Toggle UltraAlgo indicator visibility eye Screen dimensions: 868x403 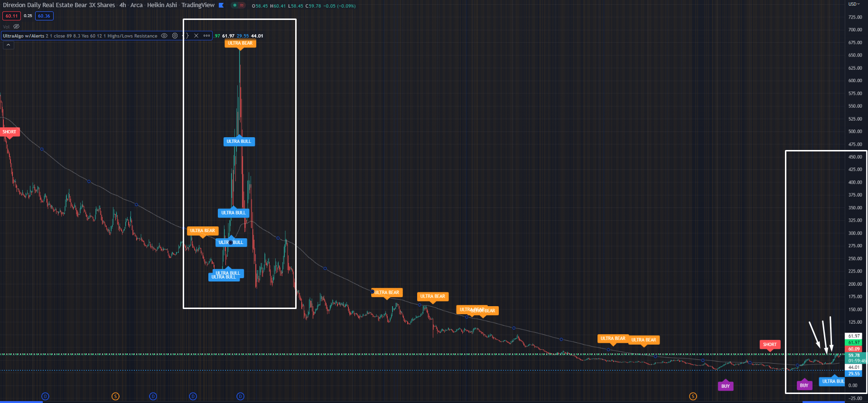[164, 36]
